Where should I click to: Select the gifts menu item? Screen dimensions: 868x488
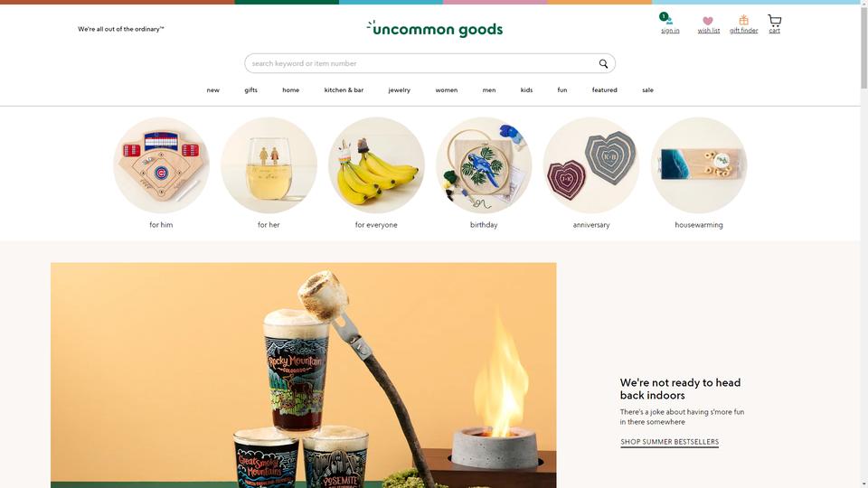pyautogui.click(x=250, y=89)
